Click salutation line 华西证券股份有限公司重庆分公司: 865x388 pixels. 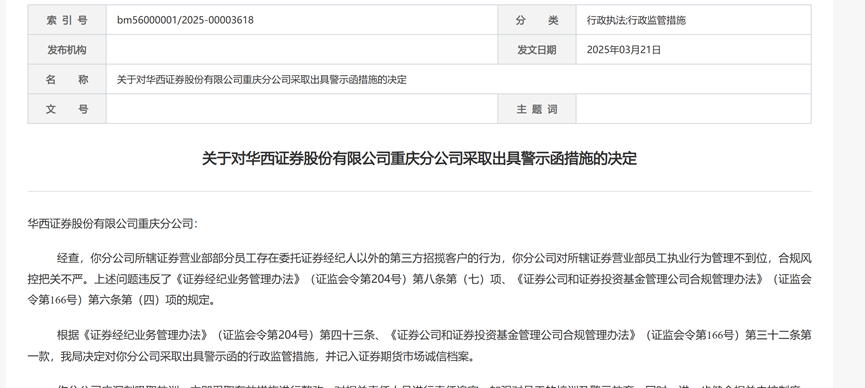click(x=113, y=224)
